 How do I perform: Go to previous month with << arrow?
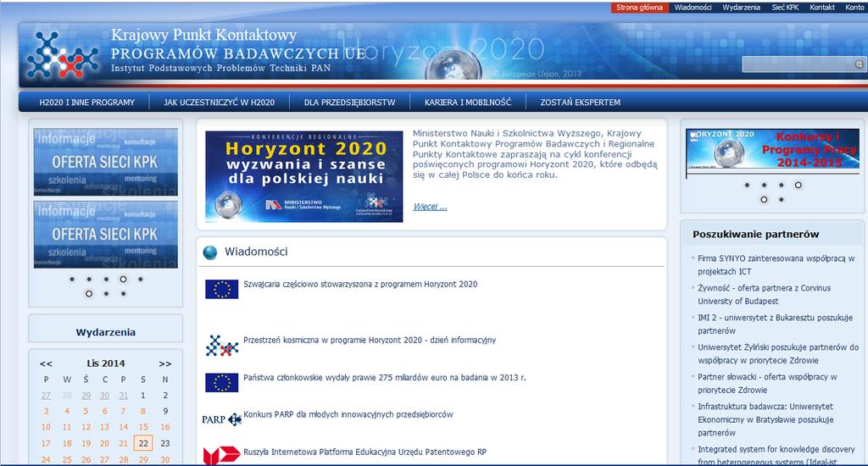[46, 364]
